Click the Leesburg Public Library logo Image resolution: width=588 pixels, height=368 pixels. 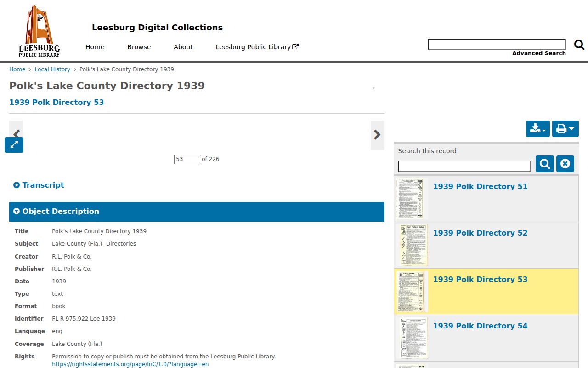tap(39, 31)
